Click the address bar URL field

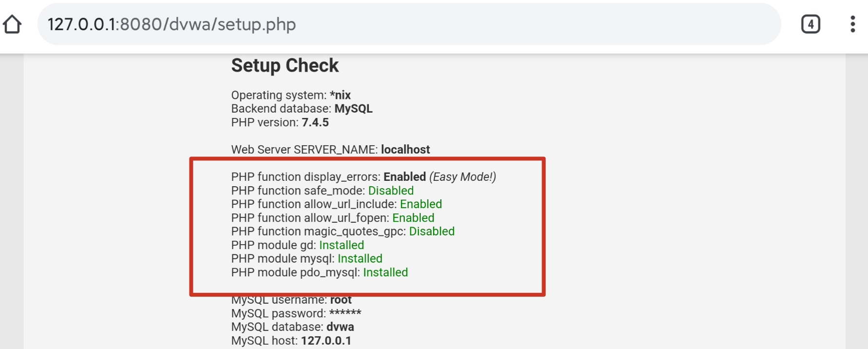(x=409, y=24)
